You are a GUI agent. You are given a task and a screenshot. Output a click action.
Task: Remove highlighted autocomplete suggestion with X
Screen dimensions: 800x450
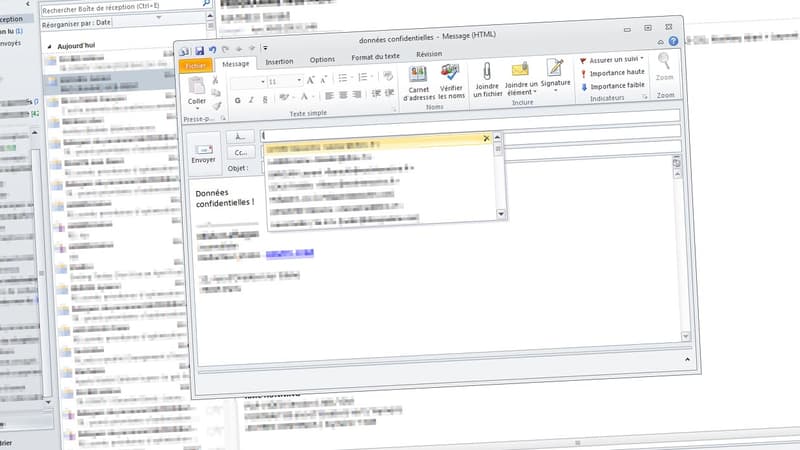(486, 138)
